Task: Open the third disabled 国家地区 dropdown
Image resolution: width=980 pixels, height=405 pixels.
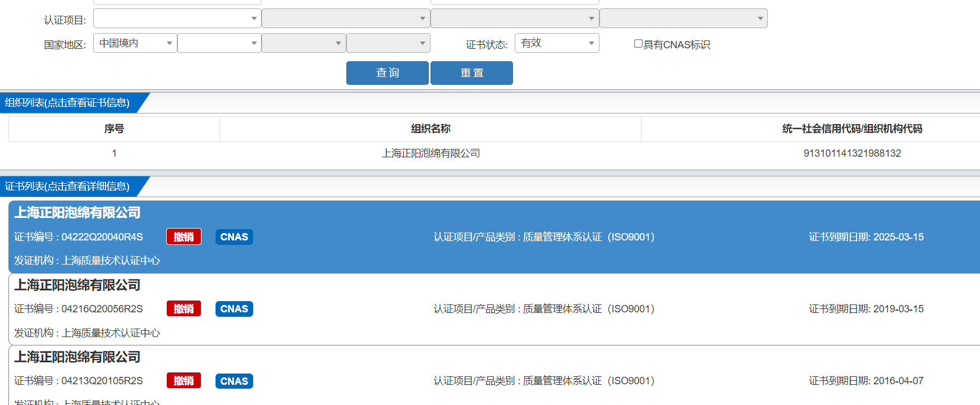Action: click(x=304, y=43)
